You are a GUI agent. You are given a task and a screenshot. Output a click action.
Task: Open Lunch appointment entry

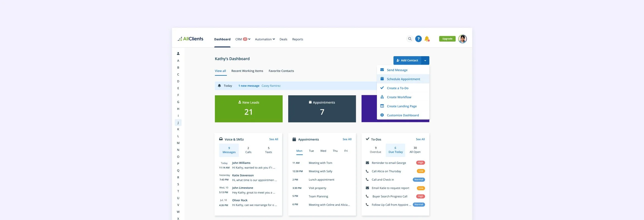[x=321, y=180]
